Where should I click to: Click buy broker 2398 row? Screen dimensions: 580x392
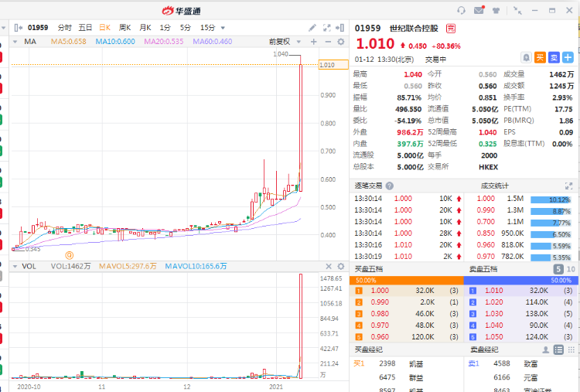coord(406,364)
